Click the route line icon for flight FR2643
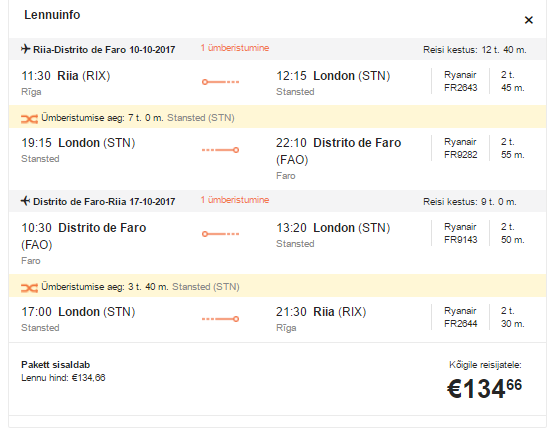The height and width of the screenshot is (434, 553). click(220, 82)
